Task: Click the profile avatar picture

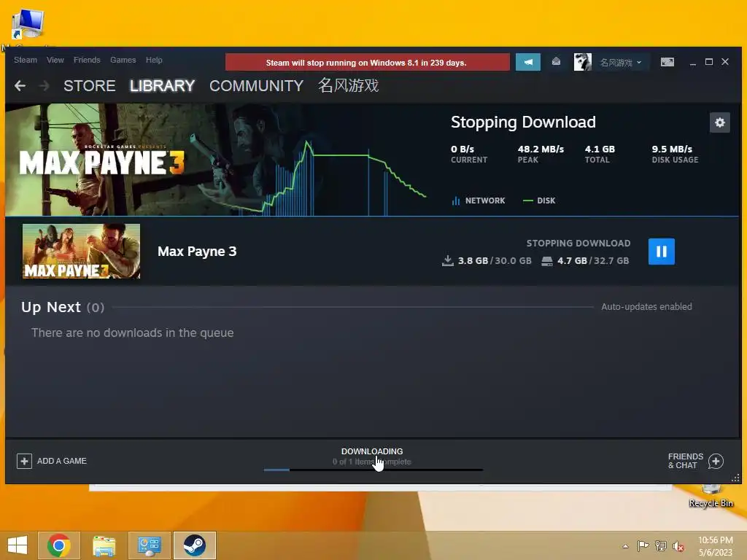Action: pos(582,63)
